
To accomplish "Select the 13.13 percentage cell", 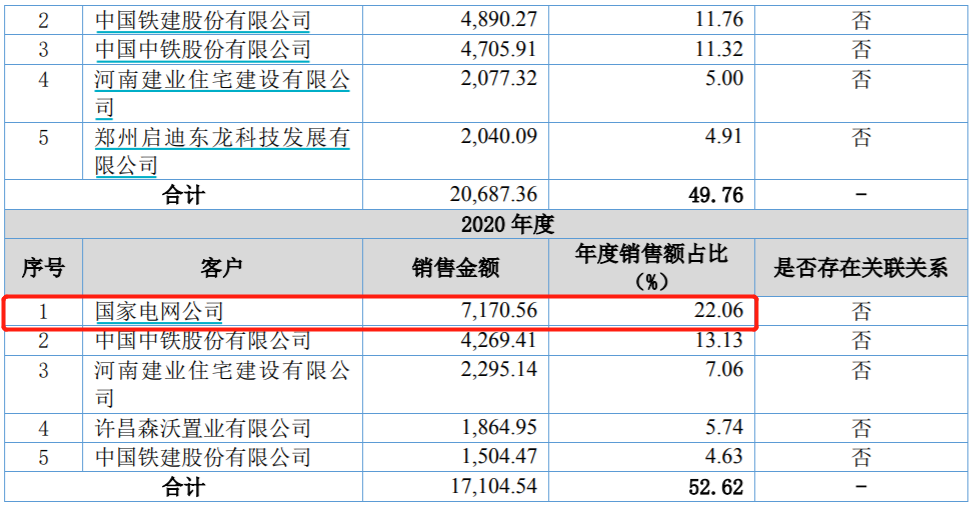I will pos(719,341).
